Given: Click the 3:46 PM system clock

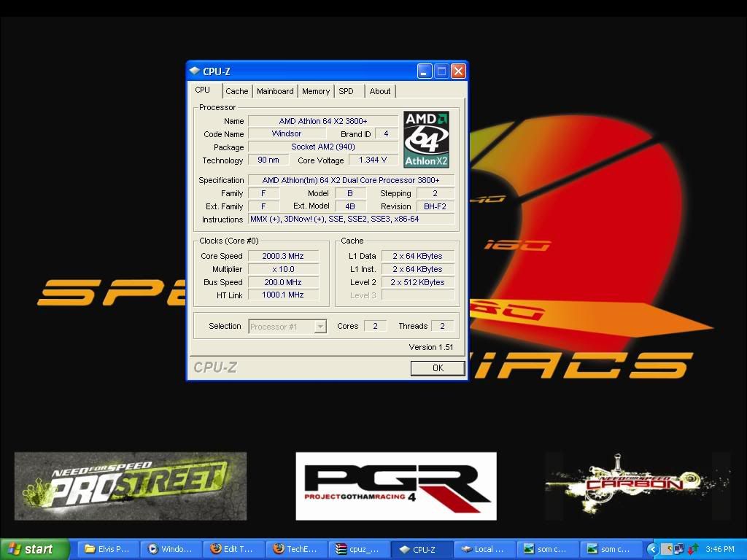Looking at the screenshot, I should (x=720, y=549).
